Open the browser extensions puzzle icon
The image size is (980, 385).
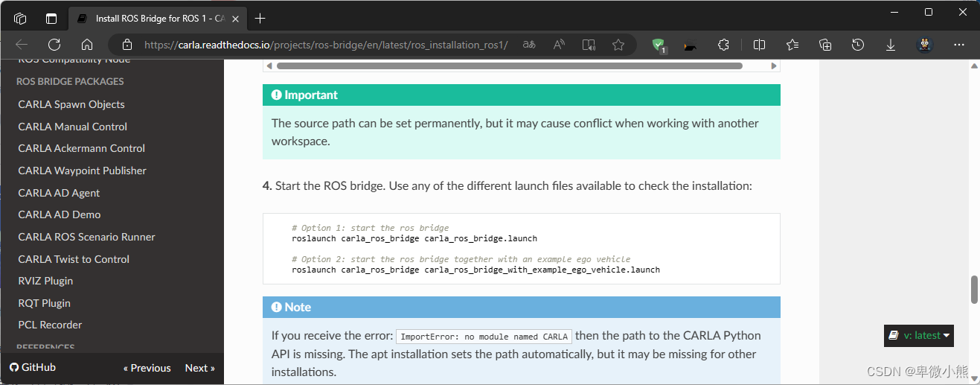pos(723,45)
